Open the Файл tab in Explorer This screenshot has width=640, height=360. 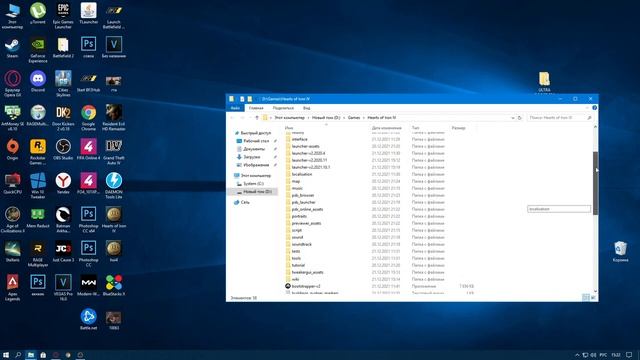click(235, 108)
